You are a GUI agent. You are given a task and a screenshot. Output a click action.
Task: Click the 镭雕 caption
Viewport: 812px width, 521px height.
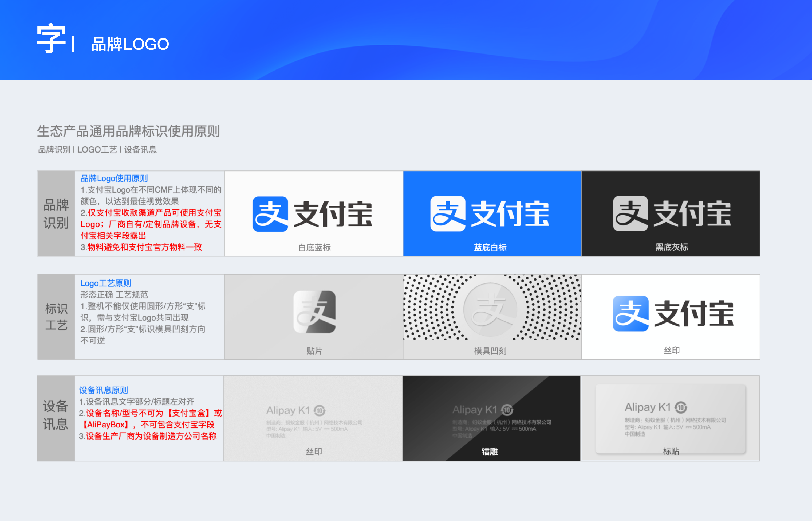[490, 452]
